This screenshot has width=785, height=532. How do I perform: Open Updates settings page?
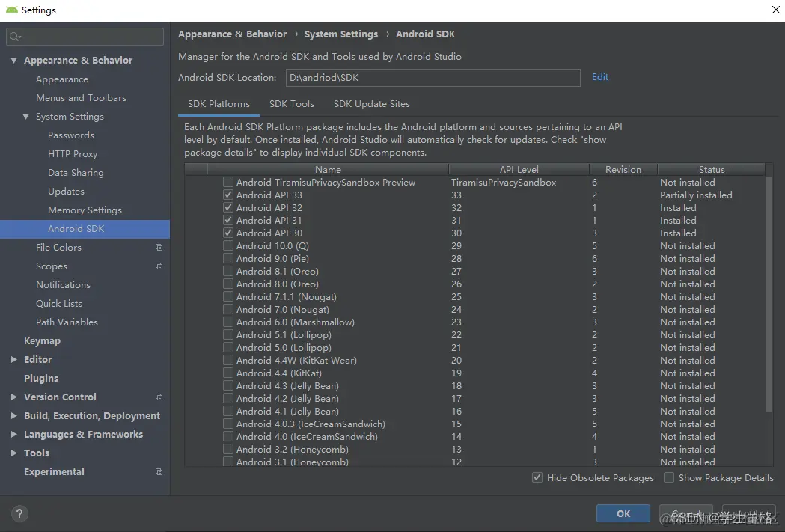point(66,192)
